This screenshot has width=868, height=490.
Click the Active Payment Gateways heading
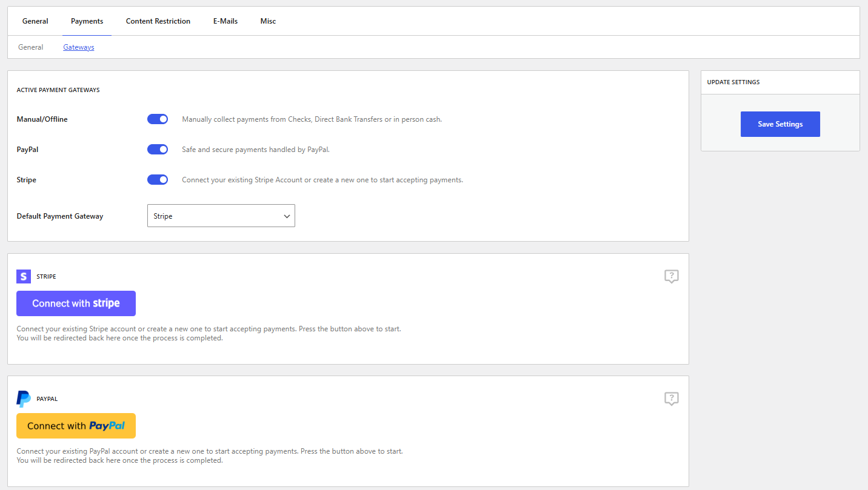click(x=58, y=90)
